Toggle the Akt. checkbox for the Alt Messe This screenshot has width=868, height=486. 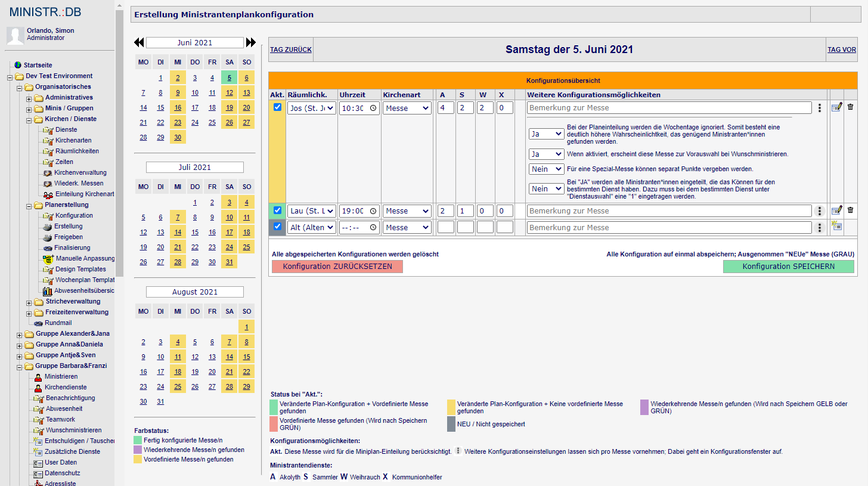[x=277, y=226]
